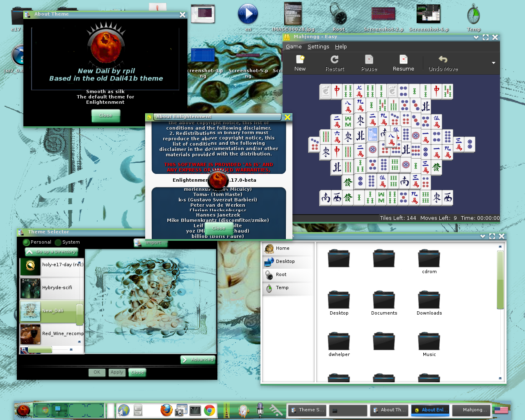
Task: Select the Hybryde-scifi theme
Action: 52,288
